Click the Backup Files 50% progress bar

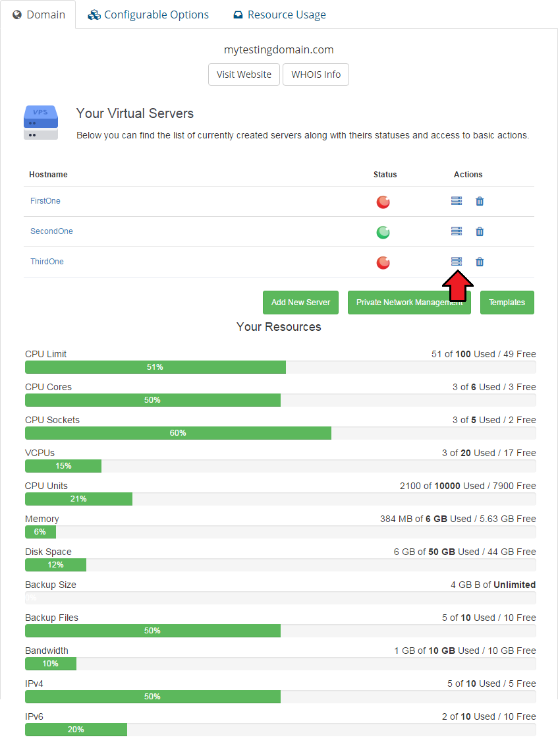[x=281, y=631]
